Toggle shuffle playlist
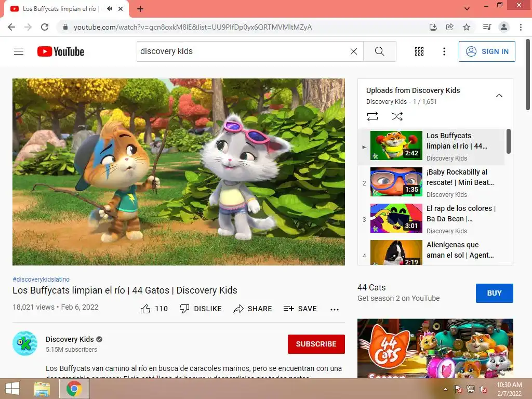The height and width of the screenshot is (399, 532). coord(397,116)
